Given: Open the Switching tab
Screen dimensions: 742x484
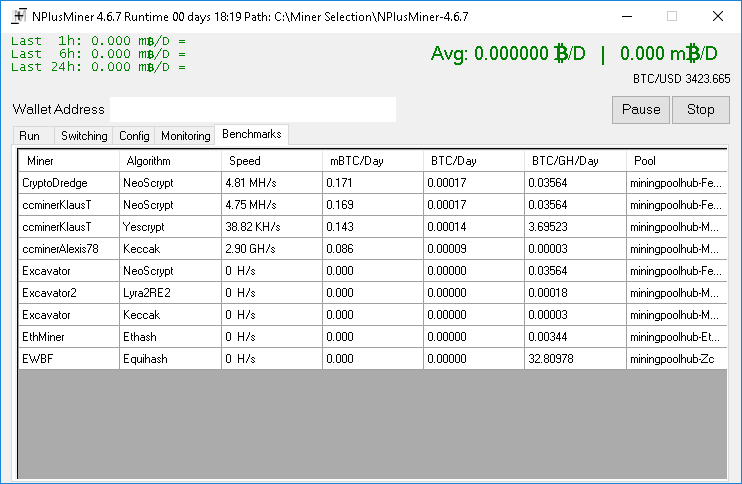Looking at the screenshot, I should 84,136.
